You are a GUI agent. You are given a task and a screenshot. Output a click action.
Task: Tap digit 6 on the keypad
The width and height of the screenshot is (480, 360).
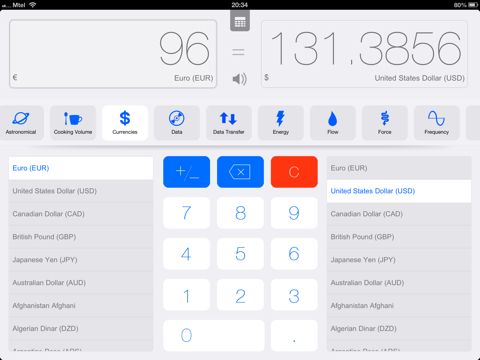click(294, 254)
